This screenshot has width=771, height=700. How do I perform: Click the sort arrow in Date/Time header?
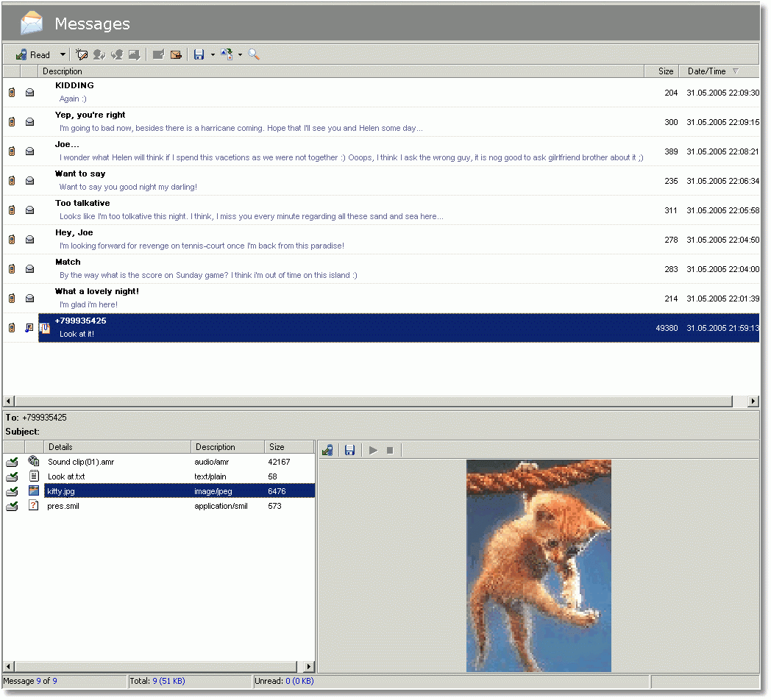point(736,71)
